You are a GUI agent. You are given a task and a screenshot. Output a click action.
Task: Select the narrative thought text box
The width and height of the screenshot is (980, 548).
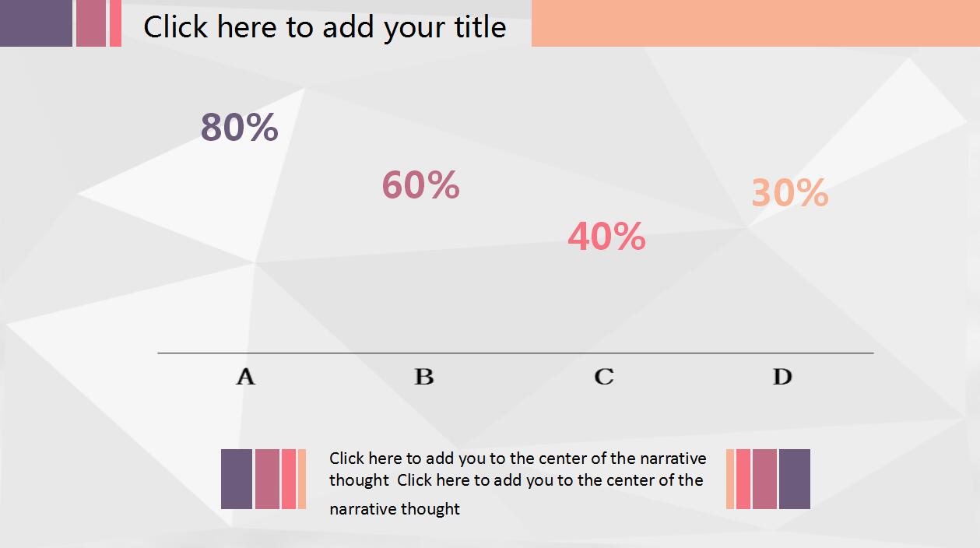517,483
